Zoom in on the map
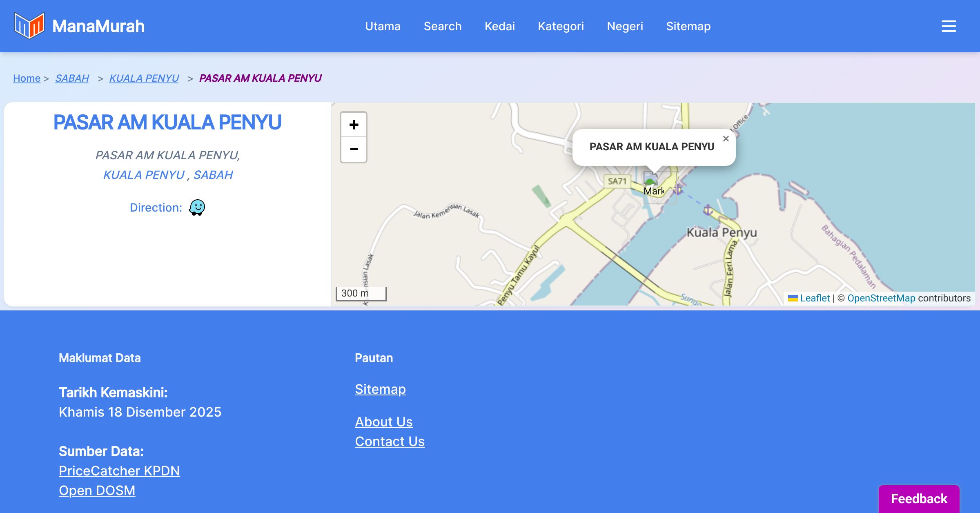The width and height of the screenshot is (980, 513). pyautogui.click(x=354, y=125)
